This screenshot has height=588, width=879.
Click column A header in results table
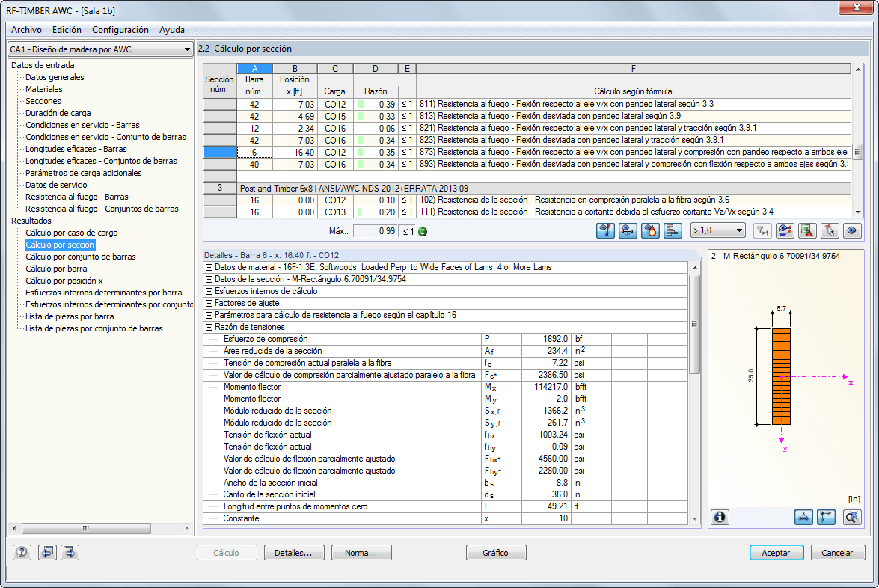click(254, 68)
